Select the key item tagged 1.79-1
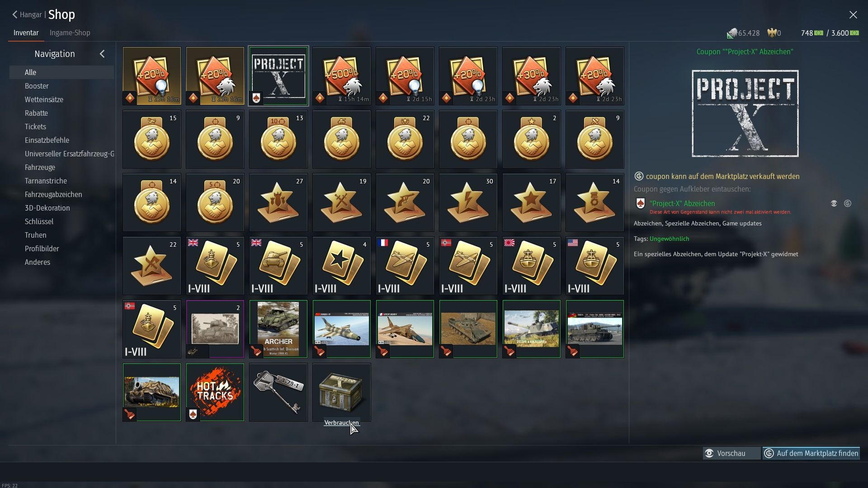 click(x=278, y=392)
